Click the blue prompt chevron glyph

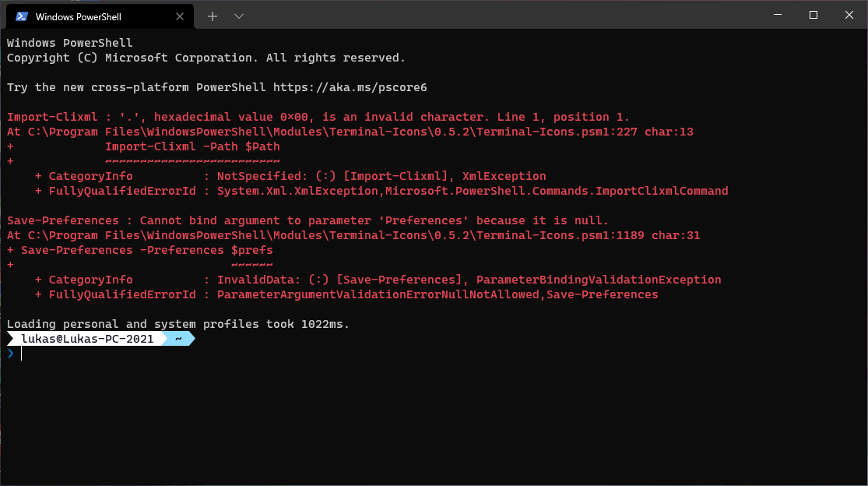(x=11, y=353)
